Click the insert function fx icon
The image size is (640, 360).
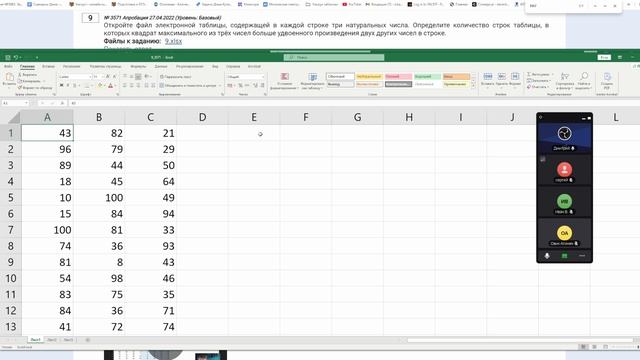point(62,103)
